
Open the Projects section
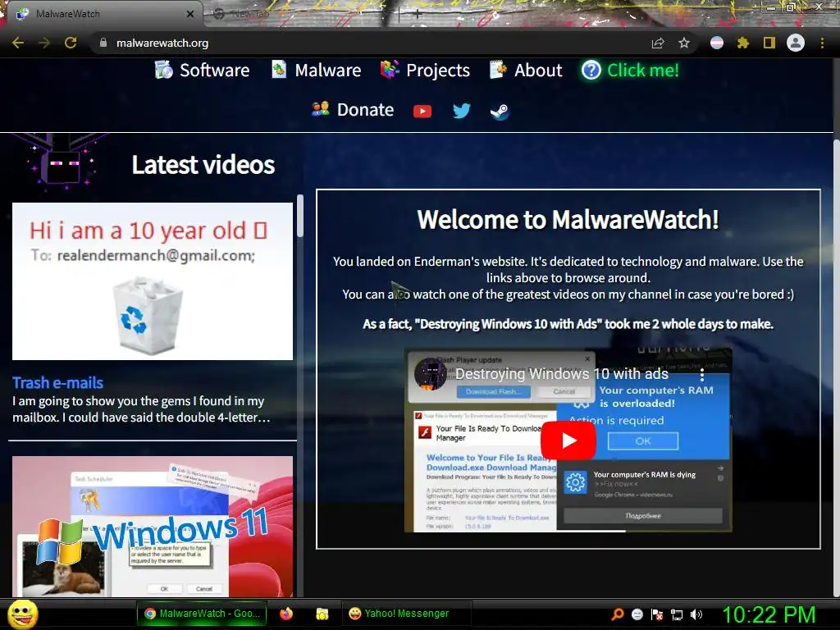pos(426,71)
